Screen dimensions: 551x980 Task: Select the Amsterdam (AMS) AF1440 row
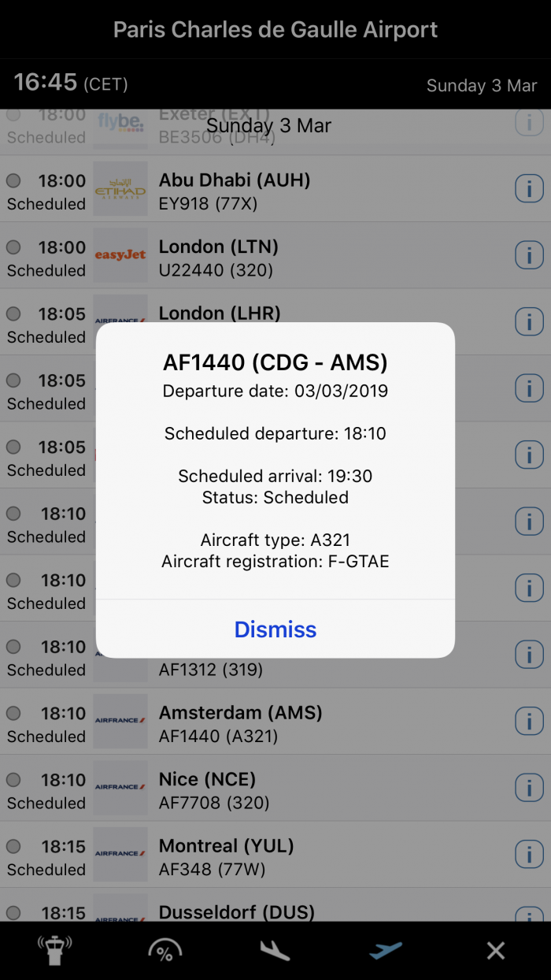(275, 722)
